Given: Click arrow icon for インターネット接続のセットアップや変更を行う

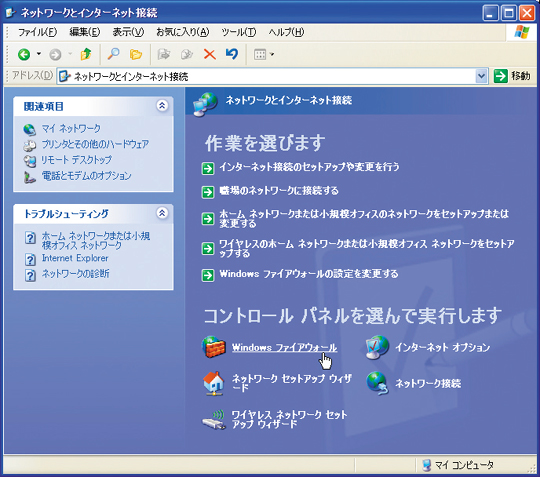Looking at the screenshot, I should 208,168.
